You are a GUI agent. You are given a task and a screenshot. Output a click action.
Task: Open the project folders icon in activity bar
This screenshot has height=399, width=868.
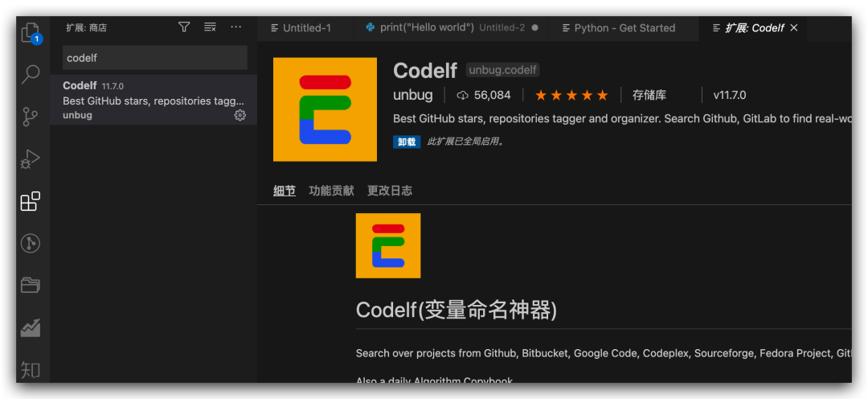[31, 285]
